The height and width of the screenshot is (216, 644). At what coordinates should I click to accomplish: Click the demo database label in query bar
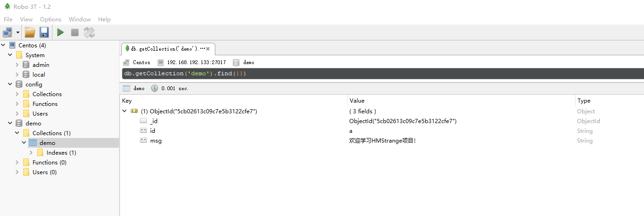coord(249,62)
